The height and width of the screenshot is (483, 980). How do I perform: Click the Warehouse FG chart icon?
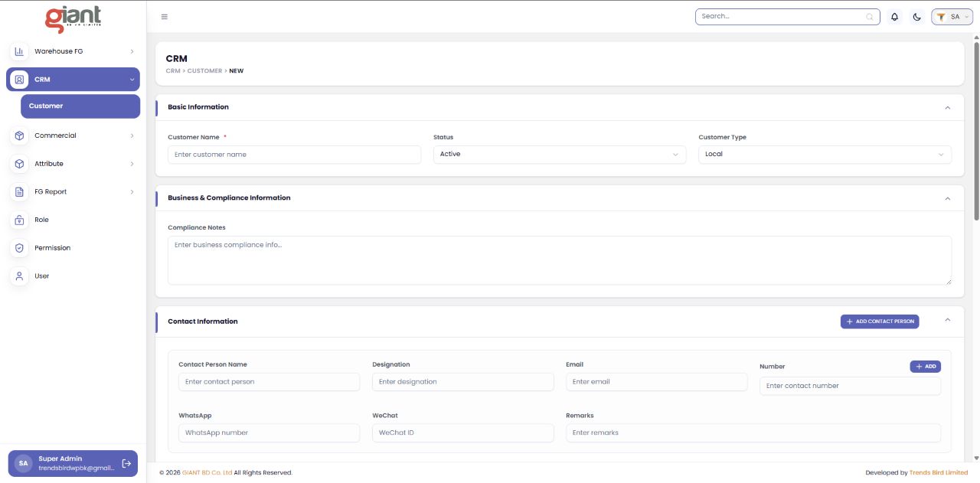click(19, 51)
